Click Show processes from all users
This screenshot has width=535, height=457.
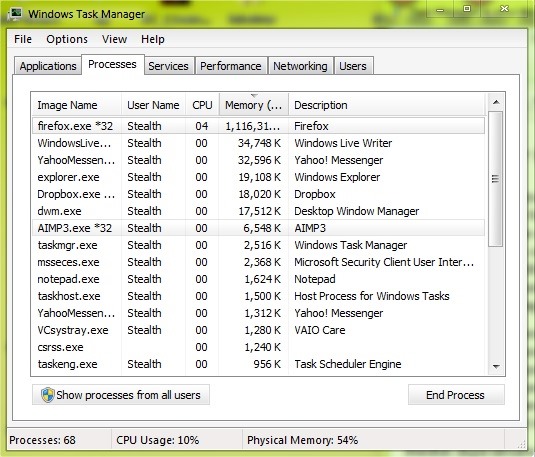pos(121,395)
